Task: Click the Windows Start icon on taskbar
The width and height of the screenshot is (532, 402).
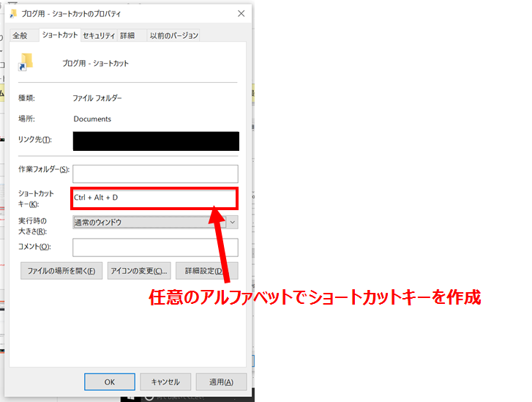Action: [130, 397]
